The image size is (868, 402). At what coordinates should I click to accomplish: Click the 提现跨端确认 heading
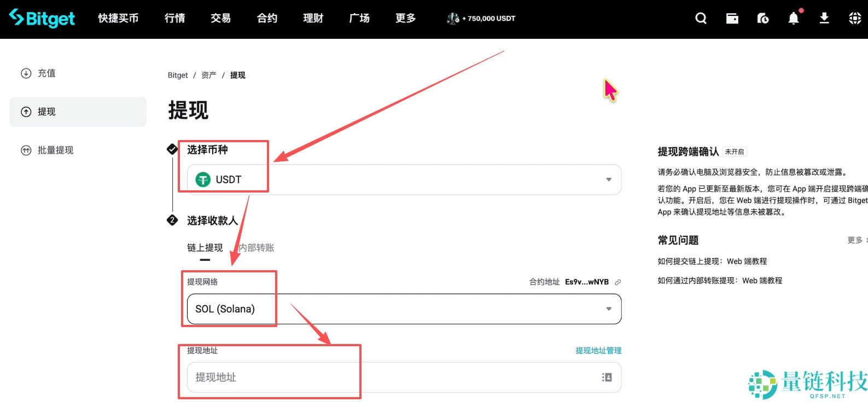pos(688,152)
